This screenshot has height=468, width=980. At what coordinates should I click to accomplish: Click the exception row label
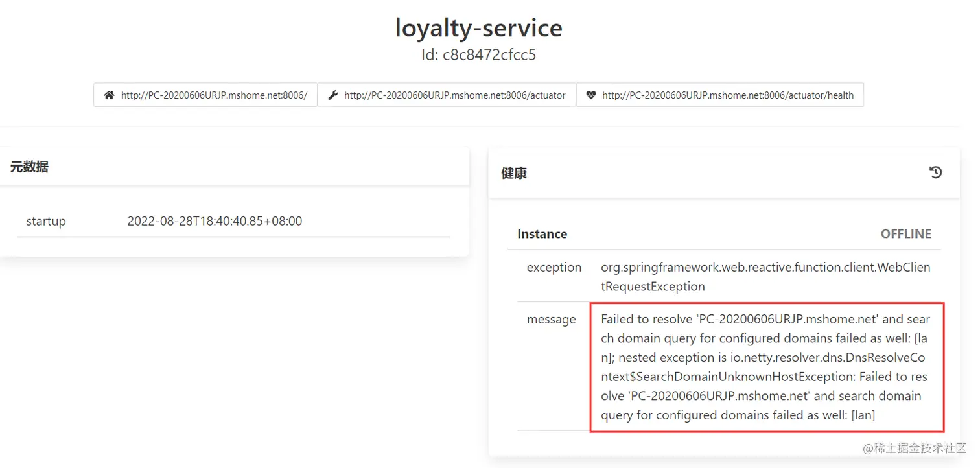tap(554, 267)
